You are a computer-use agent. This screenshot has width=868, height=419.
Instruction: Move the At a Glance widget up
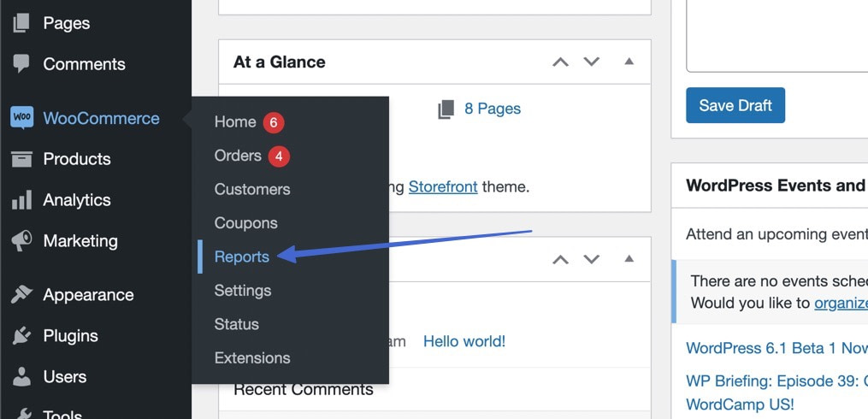(560, 62)
